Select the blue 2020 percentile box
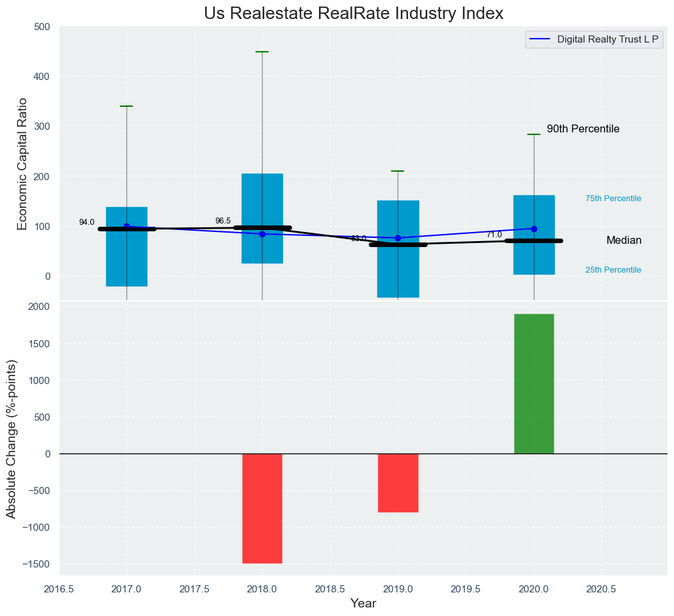 [534, 210]
